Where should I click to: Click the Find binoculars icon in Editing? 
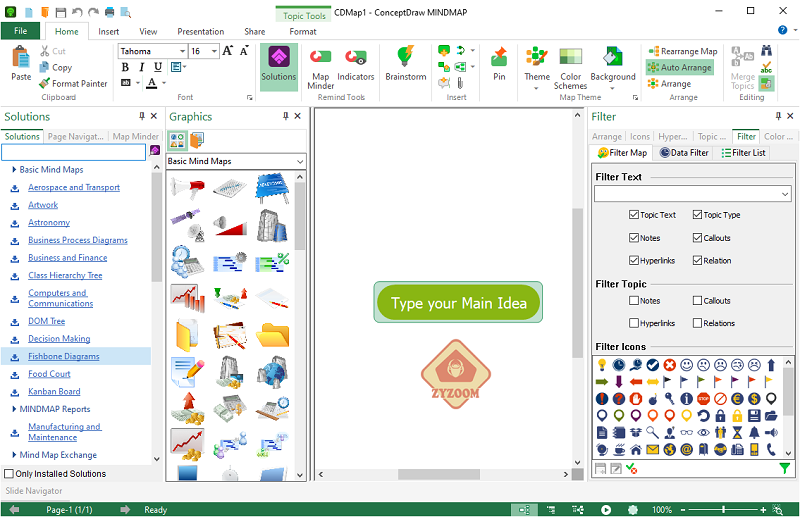[x=766, y=51]
